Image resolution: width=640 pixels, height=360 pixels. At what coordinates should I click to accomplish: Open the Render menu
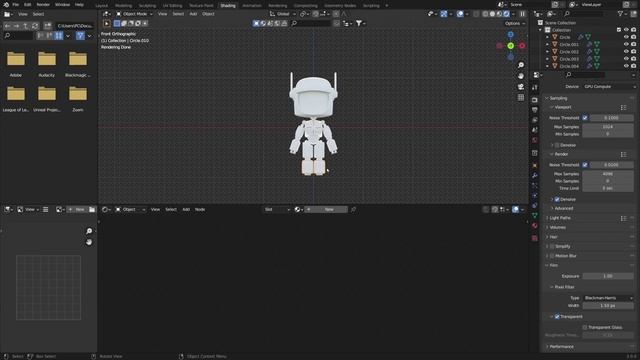click(x=43, y=4)
